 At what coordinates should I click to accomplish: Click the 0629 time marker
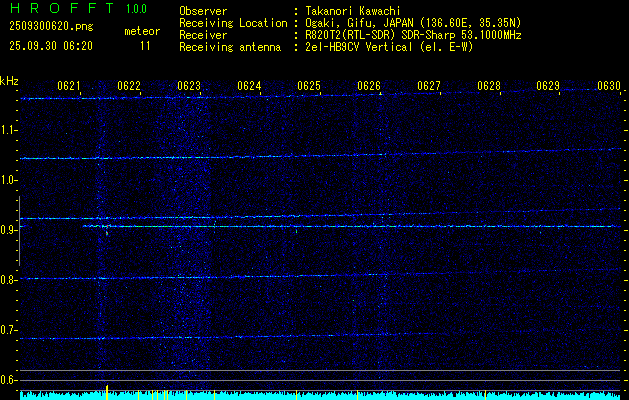(x=548, y=86)
